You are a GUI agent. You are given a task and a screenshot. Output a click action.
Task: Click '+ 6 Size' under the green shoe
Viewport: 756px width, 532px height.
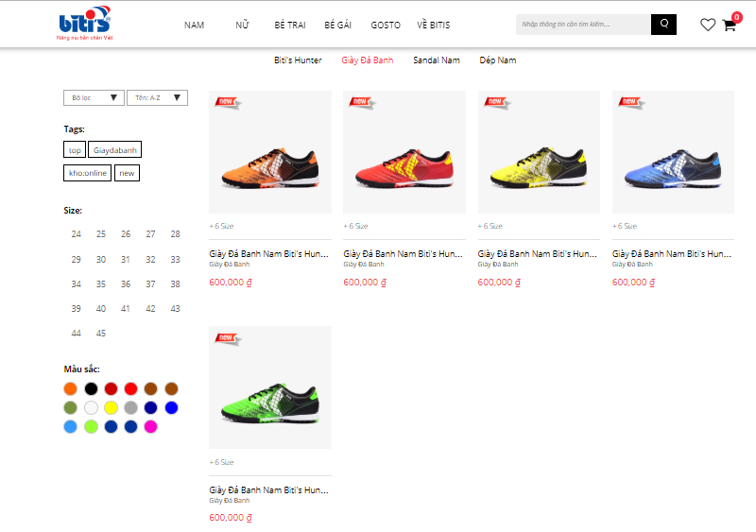(221, 462)
